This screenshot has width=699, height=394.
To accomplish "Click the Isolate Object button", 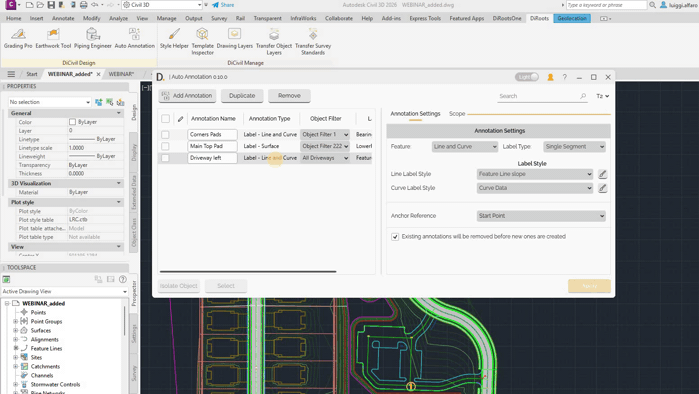I will click(x=179, y=286).
